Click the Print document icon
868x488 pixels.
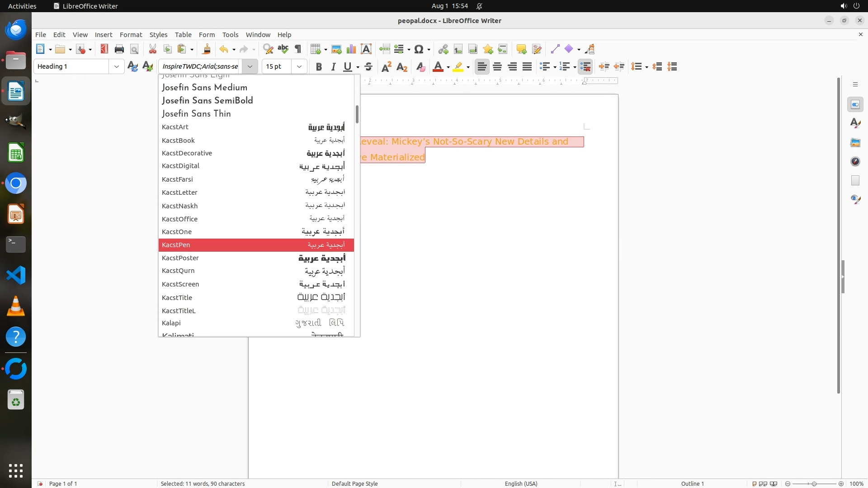119,49
